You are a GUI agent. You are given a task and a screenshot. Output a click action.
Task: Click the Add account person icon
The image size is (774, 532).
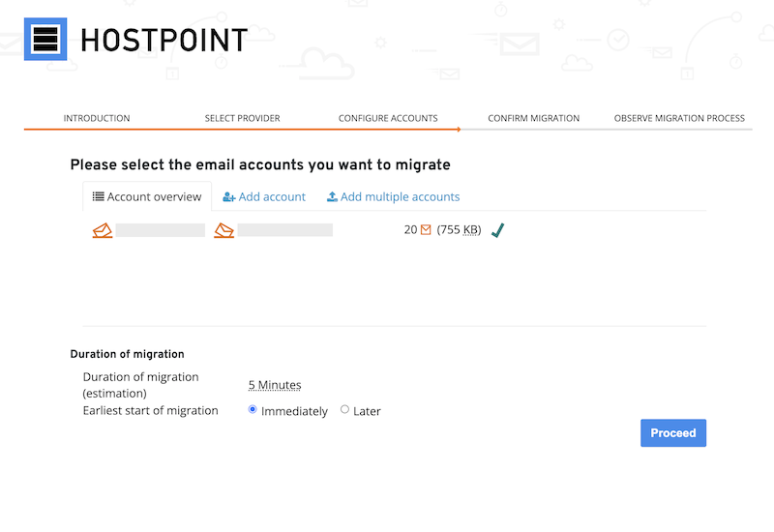(229, 197)
